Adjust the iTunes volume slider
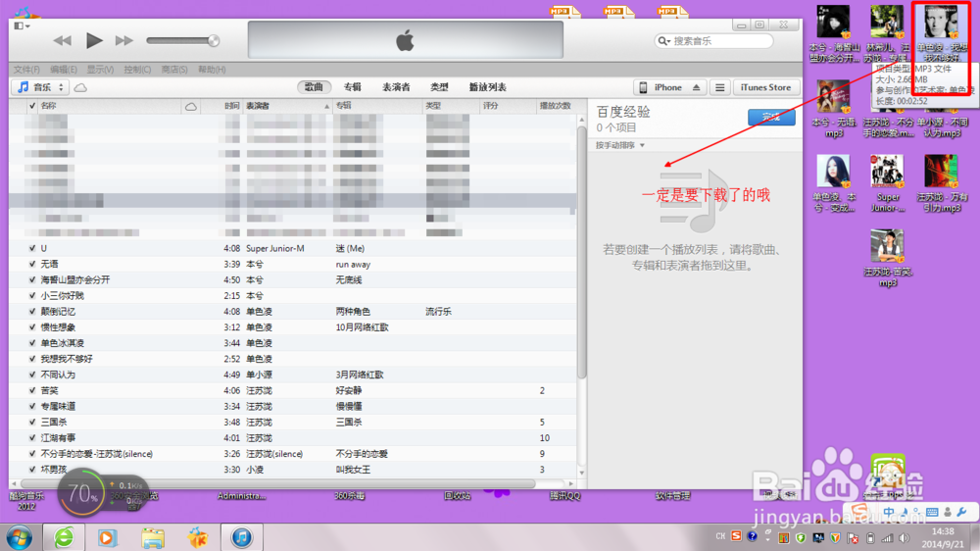This screenshot has width=980, height=551. [x=182, y=40]
